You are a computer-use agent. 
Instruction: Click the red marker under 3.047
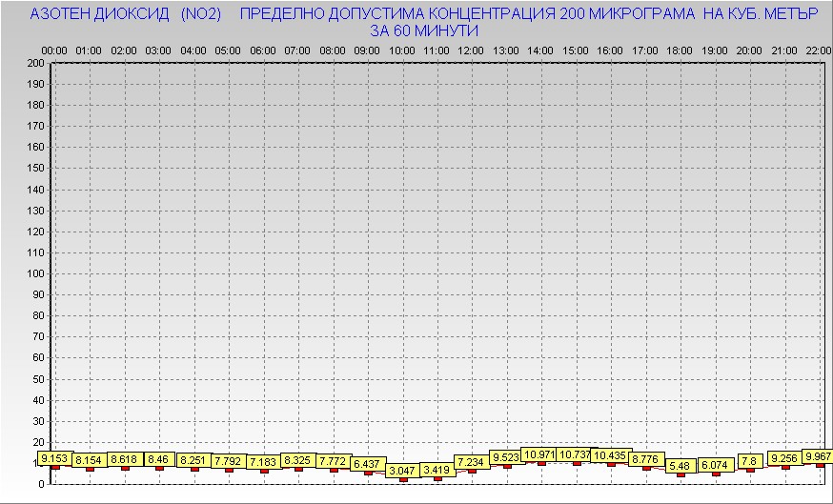click(403, 479)
